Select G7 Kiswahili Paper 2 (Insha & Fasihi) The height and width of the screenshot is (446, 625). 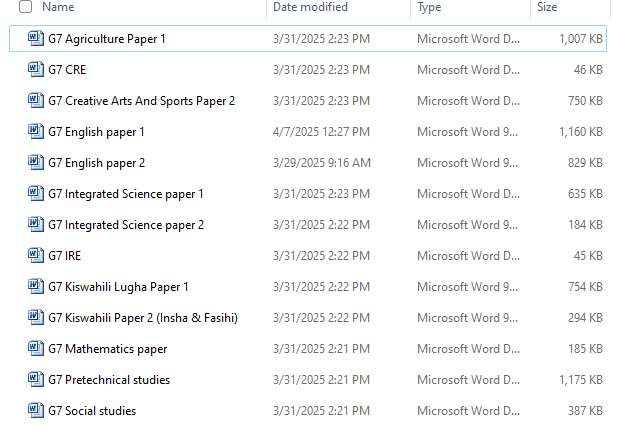142,318
